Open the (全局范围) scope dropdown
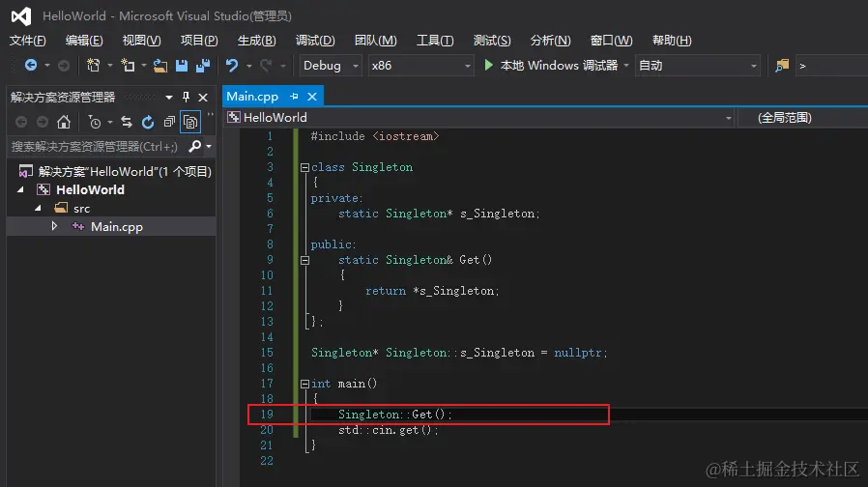The height and width of the screenshot is (487, 868). pos(802,117)
